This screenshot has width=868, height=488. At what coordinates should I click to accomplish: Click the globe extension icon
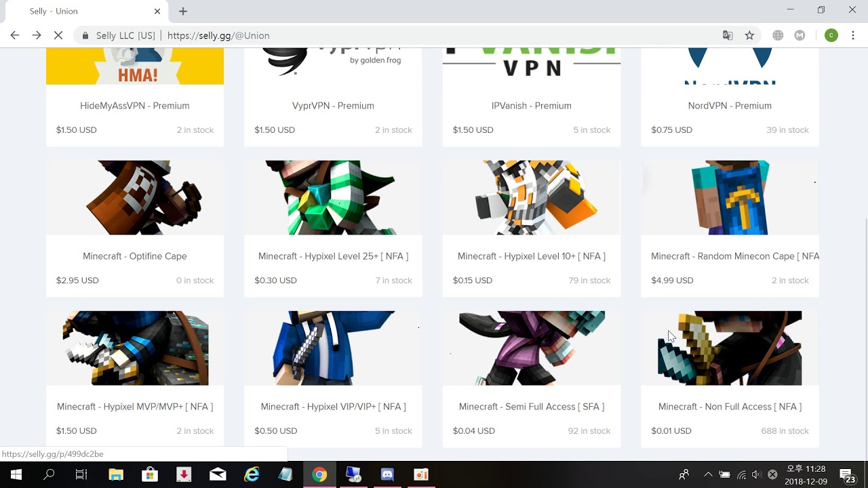[x=778, y=35]
